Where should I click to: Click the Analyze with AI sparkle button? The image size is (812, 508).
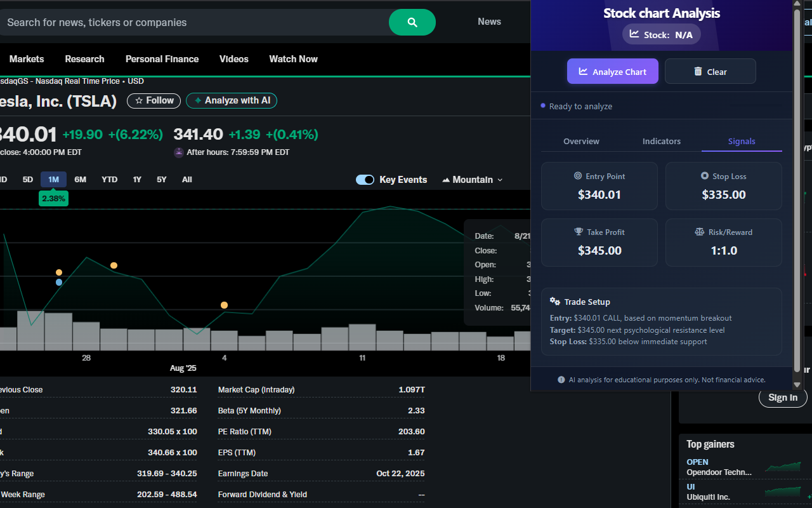tap(232, 100)
